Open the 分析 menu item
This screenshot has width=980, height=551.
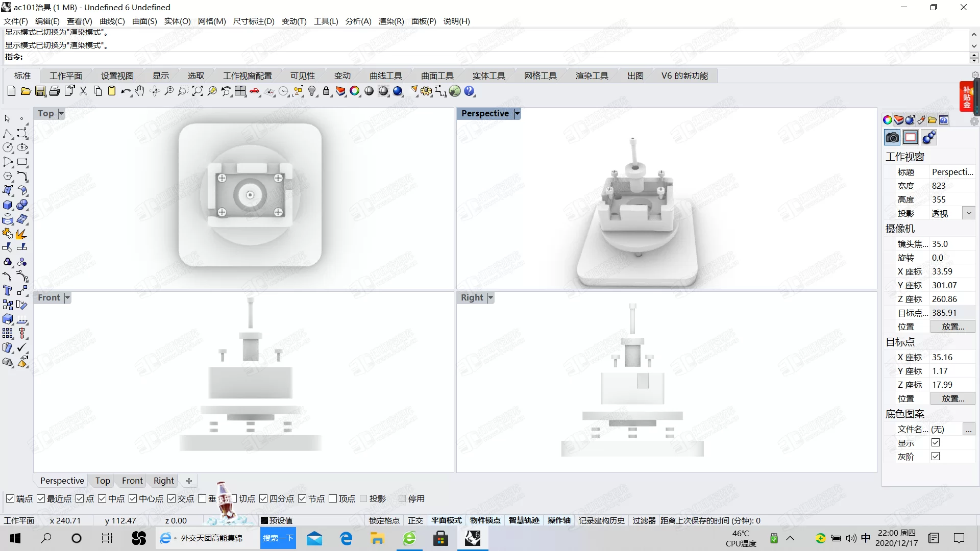[357, 21]
